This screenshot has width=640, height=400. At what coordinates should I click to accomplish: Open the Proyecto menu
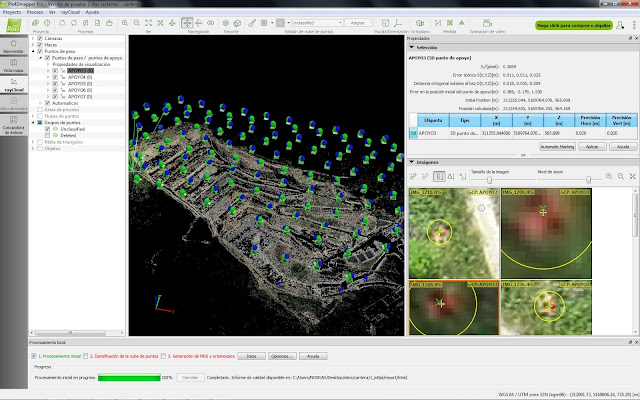[x=12, y=10]
